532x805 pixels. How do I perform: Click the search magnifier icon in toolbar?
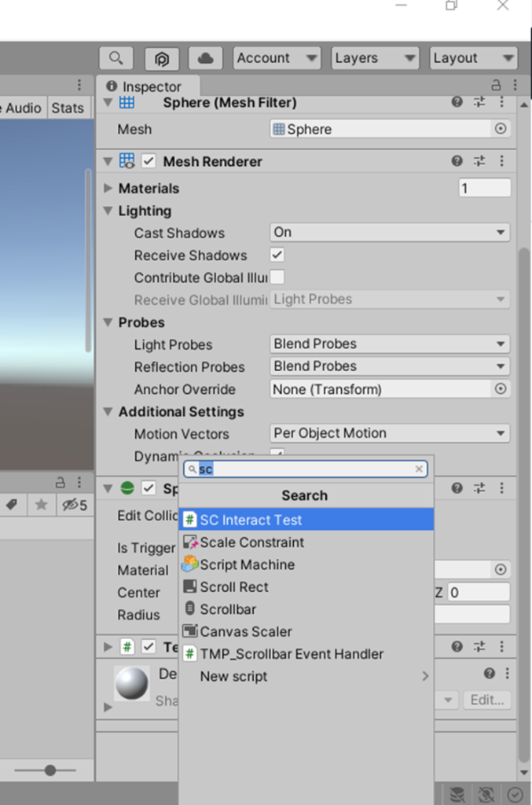[x=116, y=58]
